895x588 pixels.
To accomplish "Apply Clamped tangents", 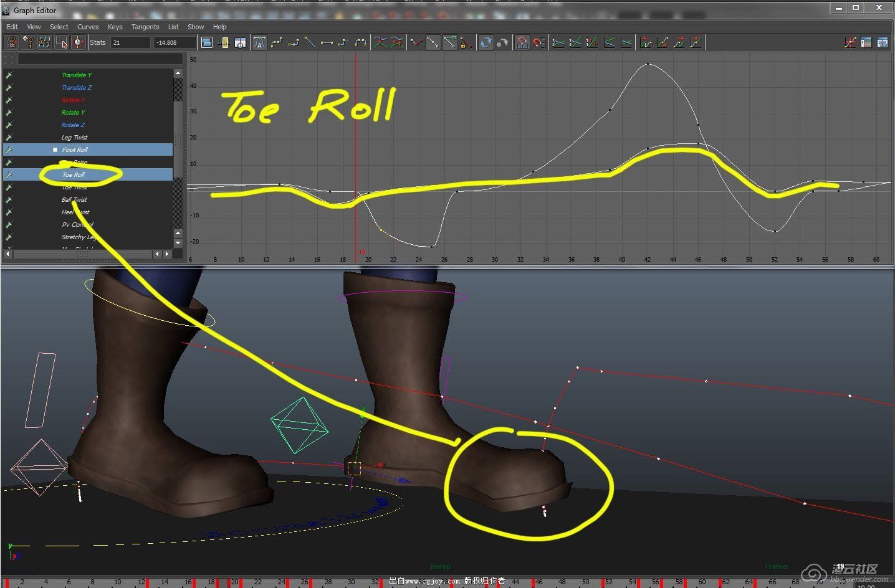I will [x=294, y=42].
